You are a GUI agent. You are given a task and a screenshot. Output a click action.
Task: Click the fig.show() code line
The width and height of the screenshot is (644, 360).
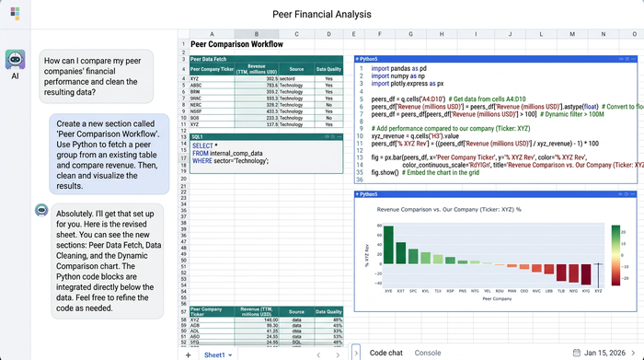coord(425,172)
